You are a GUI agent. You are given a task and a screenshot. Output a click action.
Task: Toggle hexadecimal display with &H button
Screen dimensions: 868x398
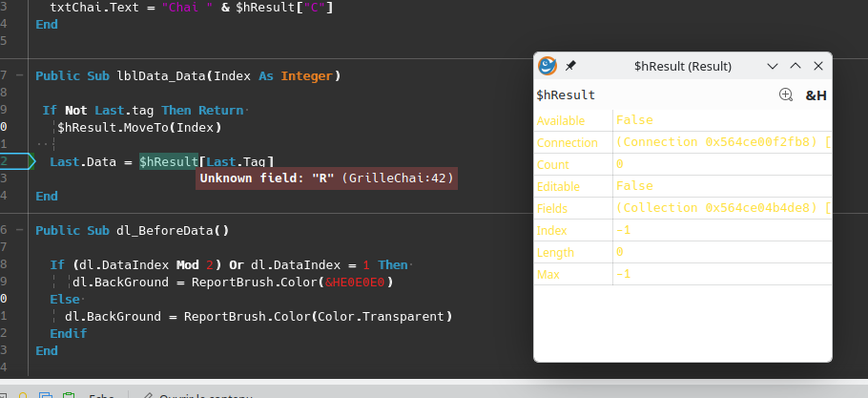(x=816, y=94)
